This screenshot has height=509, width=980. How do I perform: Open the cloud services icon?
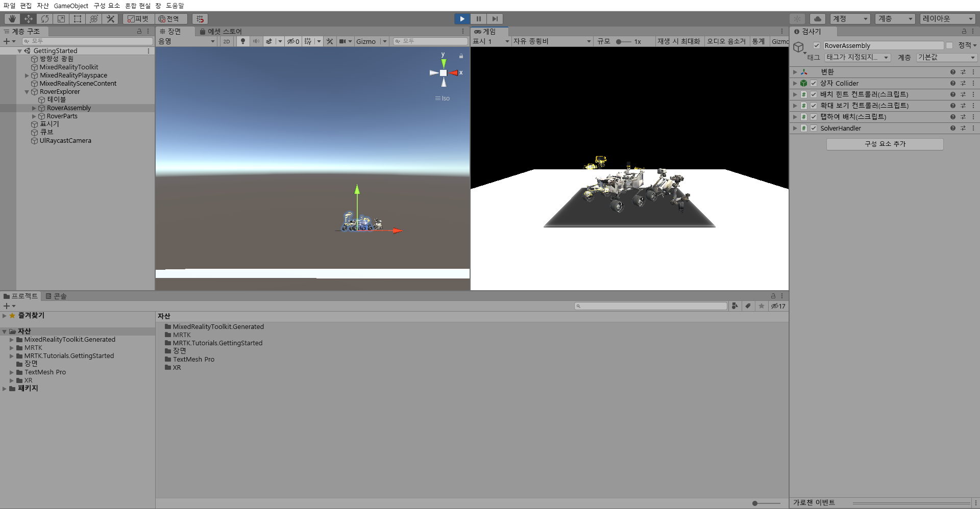[818, 19]
